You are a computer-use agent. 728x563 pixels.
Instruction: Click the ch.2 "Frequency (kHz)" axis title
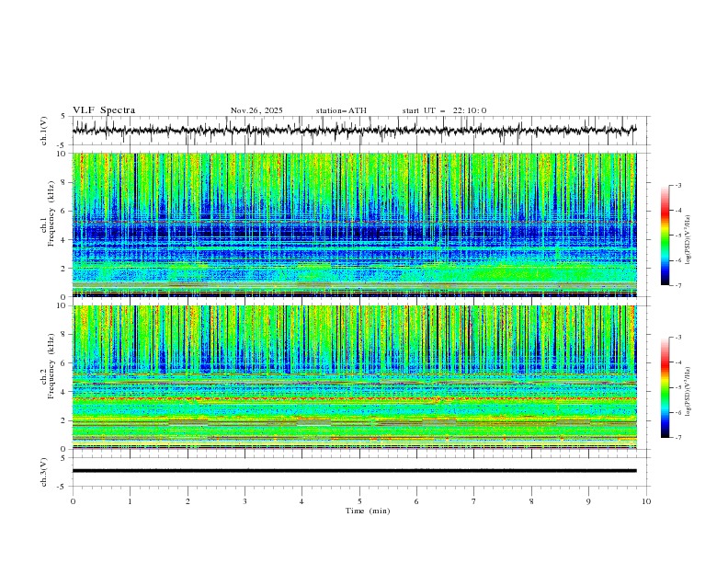click(x=51, y=365)
